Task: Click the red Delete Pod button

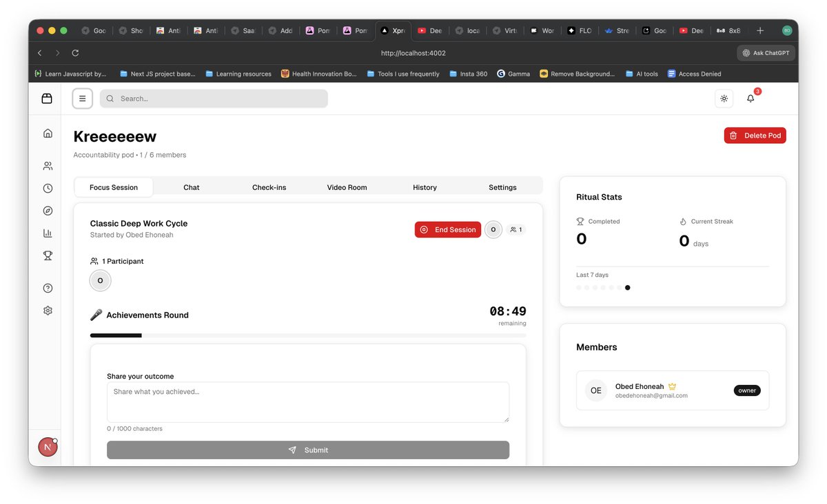Action: click(x=755, y=136)
